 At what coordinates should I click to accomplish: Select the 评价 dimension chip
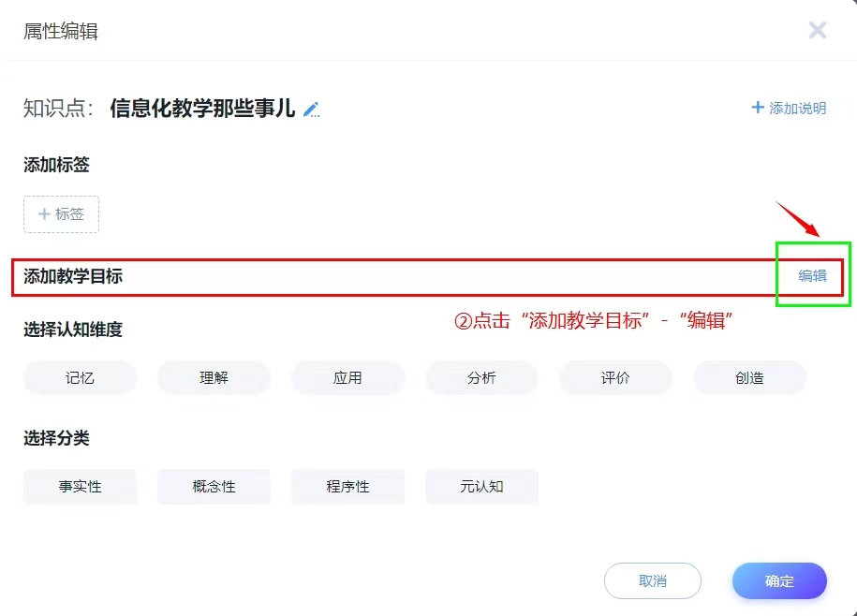(x=615, y=378)
